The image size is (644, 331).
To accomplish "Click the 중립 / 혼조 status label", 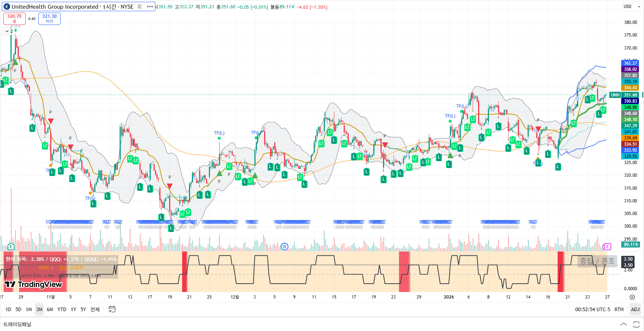I will [x=597, y=261].
